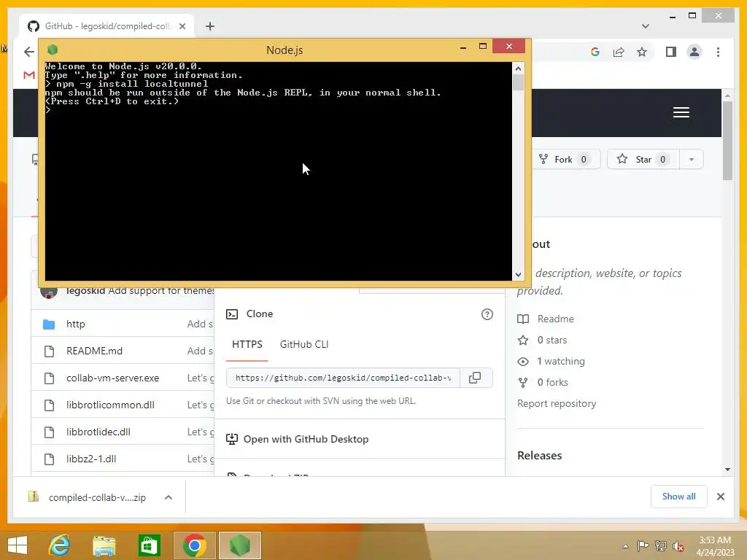Image resolution: width=747 pixels, height=560 pixels.
Task: Copy the clone URL with copy icon
Action: 475,378
